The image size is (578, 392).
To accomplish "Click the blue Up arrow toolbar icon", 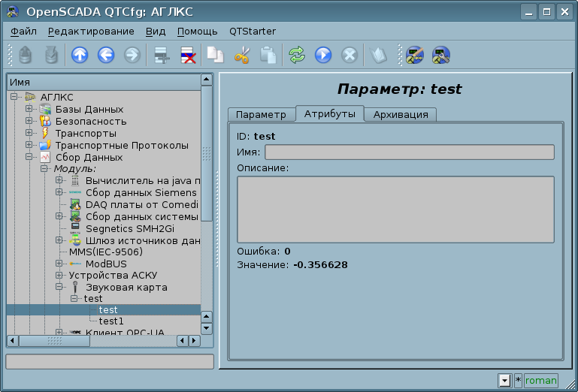I will coord(79,55).
